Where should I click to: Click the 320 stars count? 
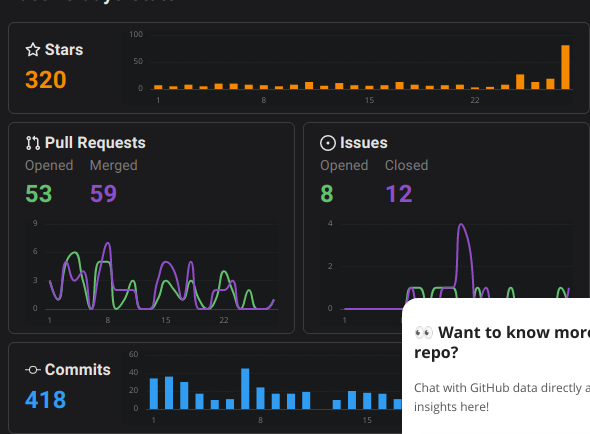pyautogui.click(x=46, y=80)
